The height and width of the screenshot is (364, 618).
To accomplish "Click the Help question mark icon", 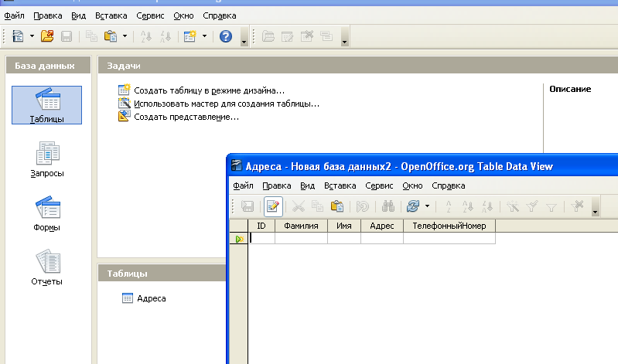I will tap(226, 36).
